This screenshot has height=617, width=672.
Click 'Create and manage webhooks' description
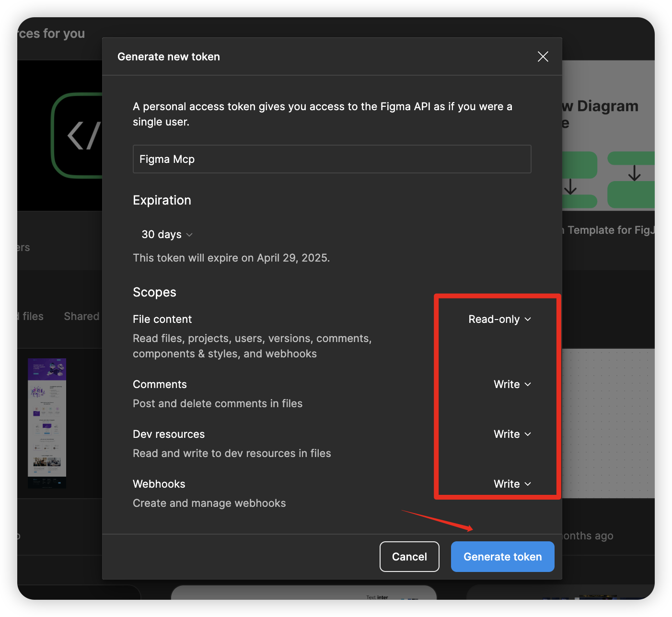pyautogui.click(x=209, y=503)
